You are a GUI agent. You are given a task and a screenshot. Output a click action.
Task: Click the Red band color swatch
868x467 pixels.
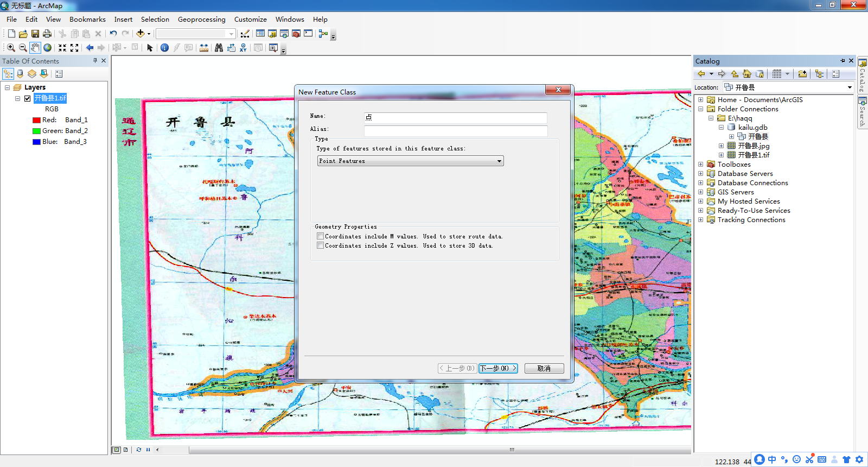36,120
